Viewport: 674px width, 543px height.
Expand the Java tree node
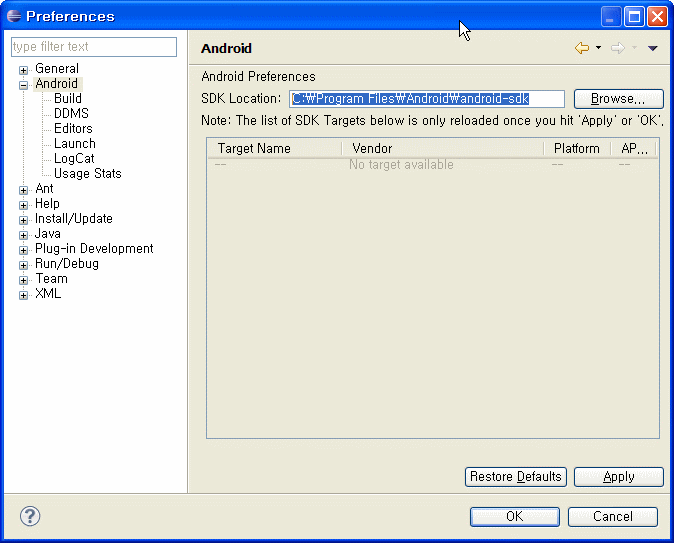coord(23,235)
